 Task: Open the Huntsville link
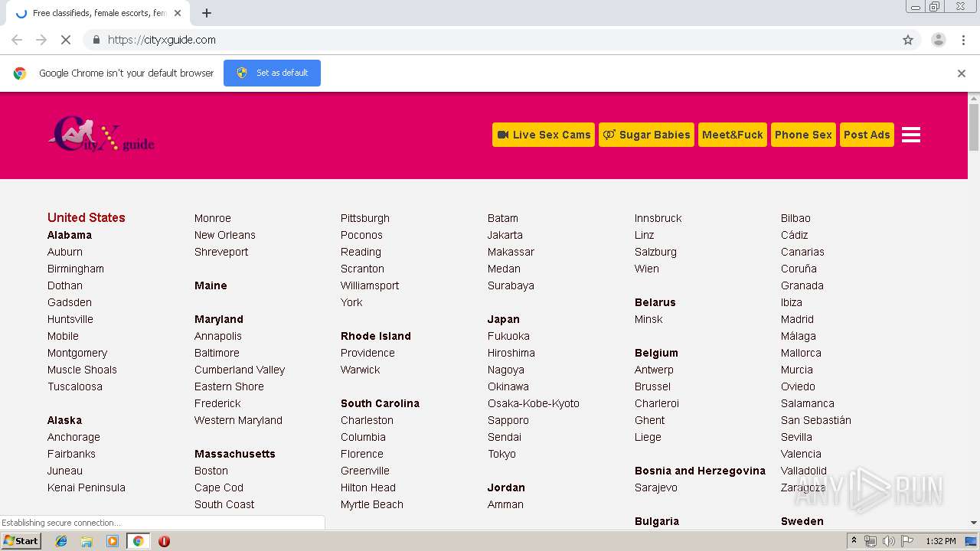(x=70, y=319)
